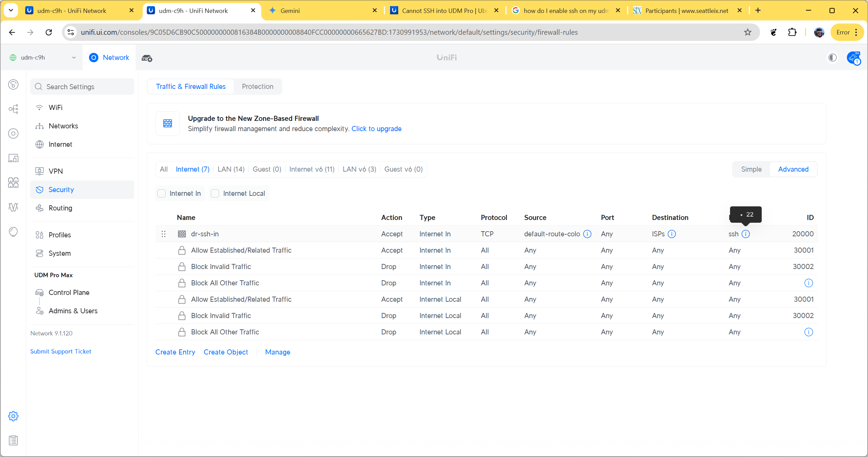Check the Internet In checkbox

point(161,193)
